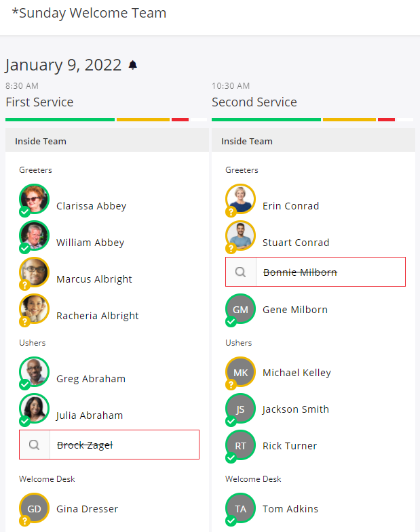The height and width of the screenshot is (532, 420).
Task: Select the Second Service heading
Action: tap(254, 102)
